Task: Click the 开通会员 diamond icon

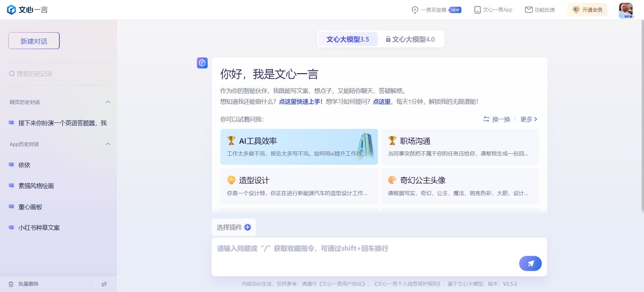Action: coord(576,10)
